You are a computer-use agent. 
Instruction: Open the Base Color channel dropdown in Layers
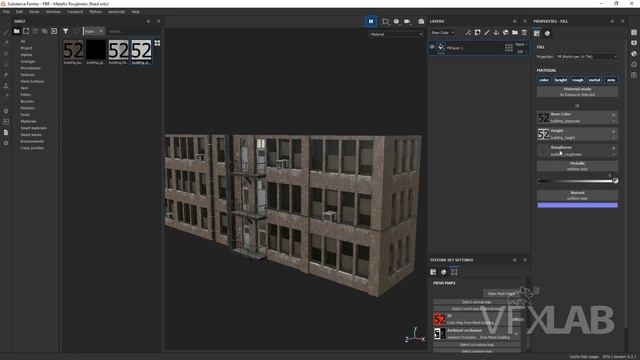(x=442, y=33)
